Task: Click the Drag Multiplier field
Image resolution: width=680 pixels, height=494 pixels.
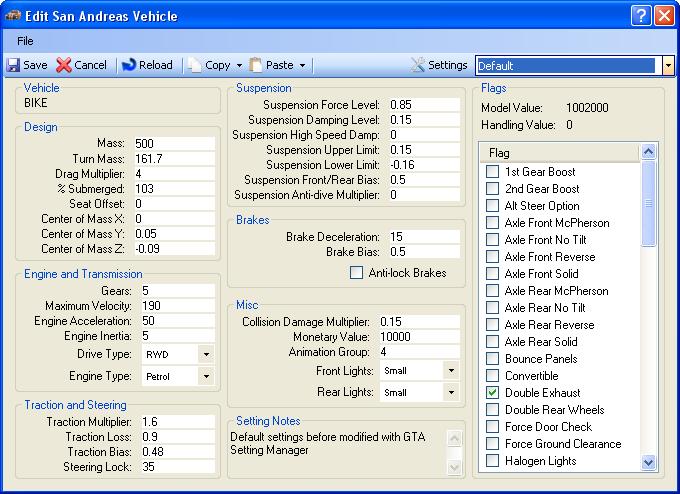Action: (174, 174)
